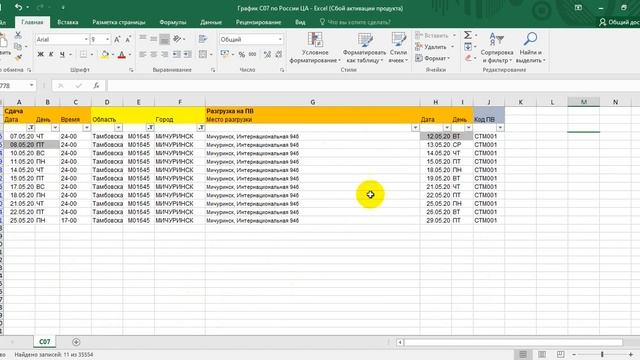Open the filter dropdown for Код ПВ column
640x360 pixels.
pyautogui.click(x=500, y=128)
